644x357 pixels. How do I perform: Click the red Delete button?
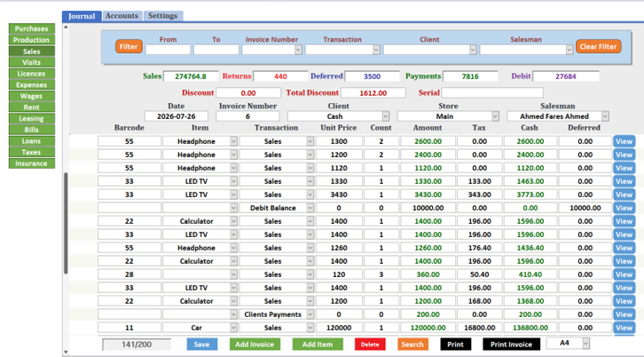[x=370, y=345]
